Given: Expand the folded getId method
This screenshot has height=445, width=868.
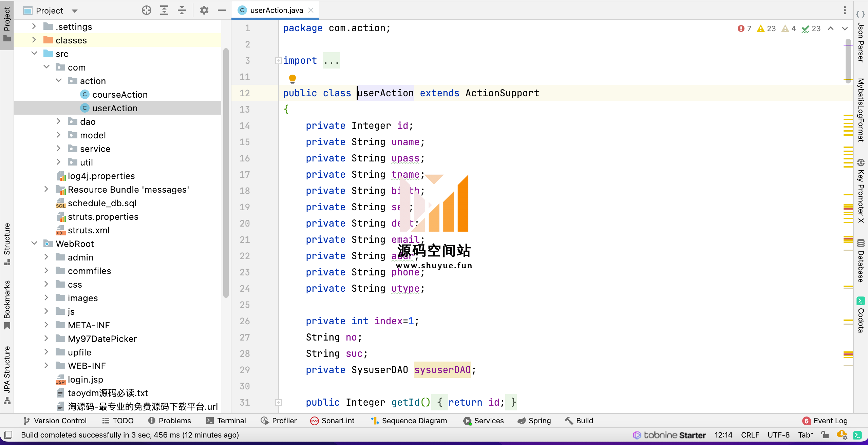Looking at the screenshot, I should [278, 403].
